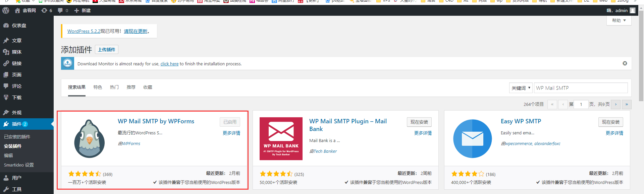Click the 264个项目 item count text
Viewport: 644px width, 194px height.
click(x=534, y=104)
